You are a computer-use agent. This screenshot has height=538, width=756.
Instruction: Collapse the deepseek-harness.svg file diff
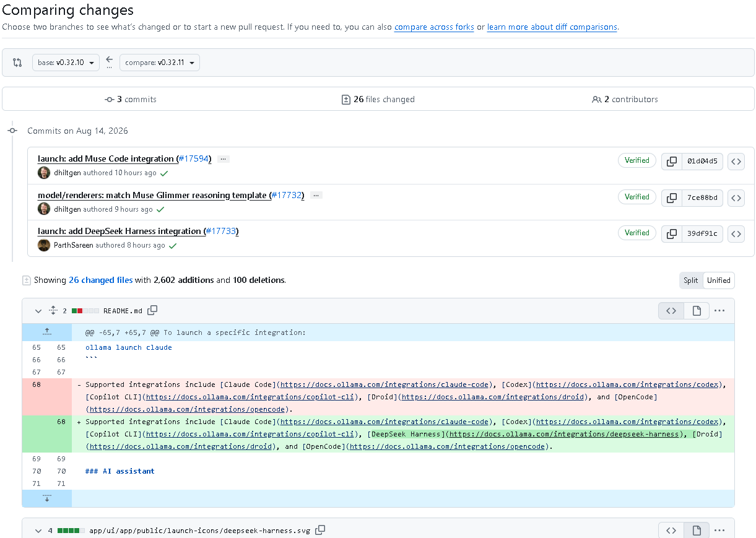tap(38, 531)
